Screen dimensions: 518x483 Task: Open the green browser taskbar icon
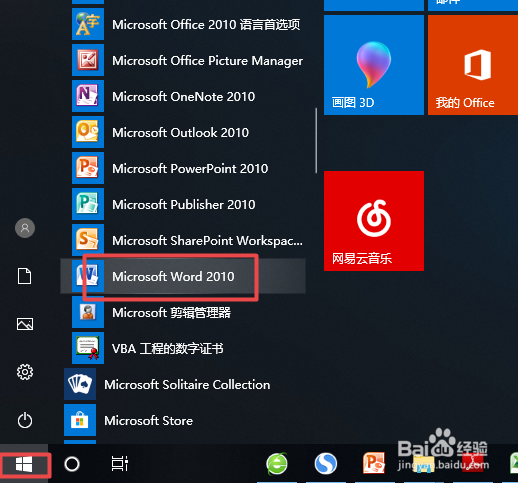(277, 464)
